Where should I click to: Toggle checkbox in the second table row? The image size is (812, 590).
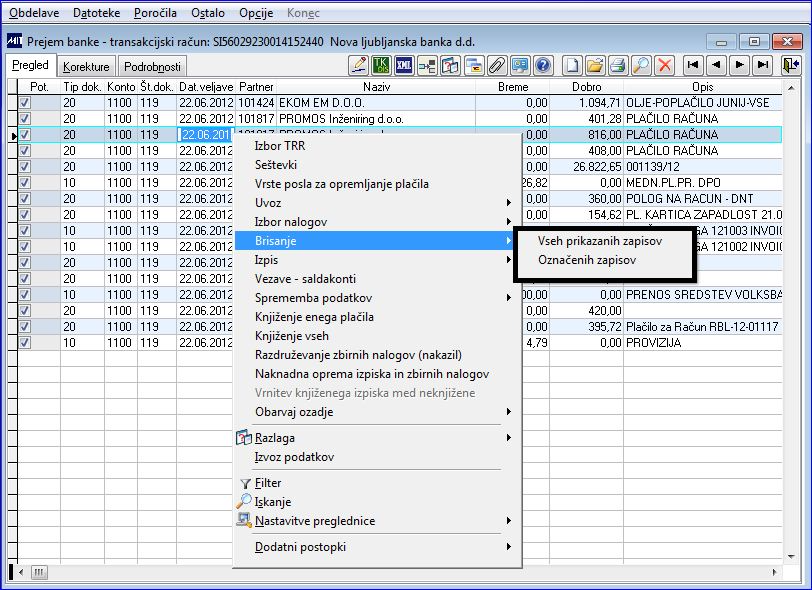(25, 118)
